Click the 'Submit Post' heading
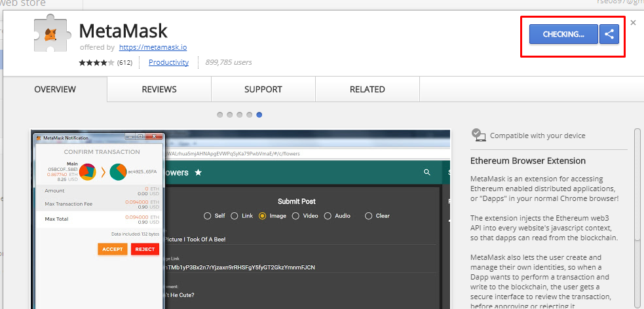This screenshot has width=644, height=309. click(x=297, y=202)
